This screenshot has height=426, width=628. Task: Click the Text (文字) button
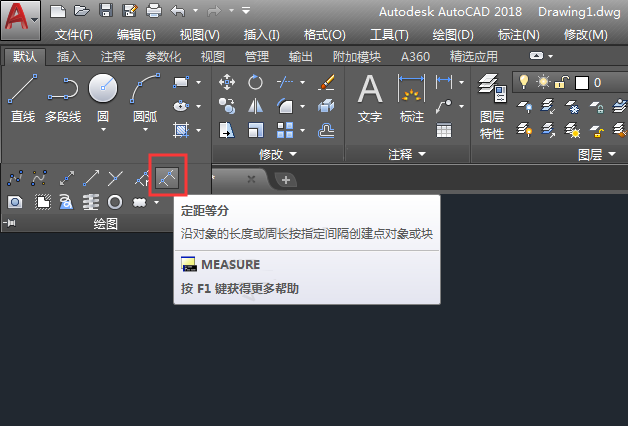[370, 98]
